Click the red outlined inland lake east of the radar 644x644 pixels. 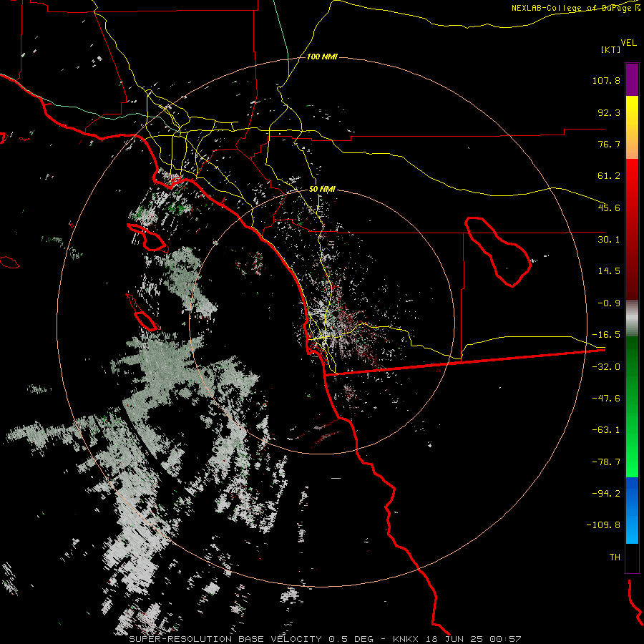tap(498, 251)
